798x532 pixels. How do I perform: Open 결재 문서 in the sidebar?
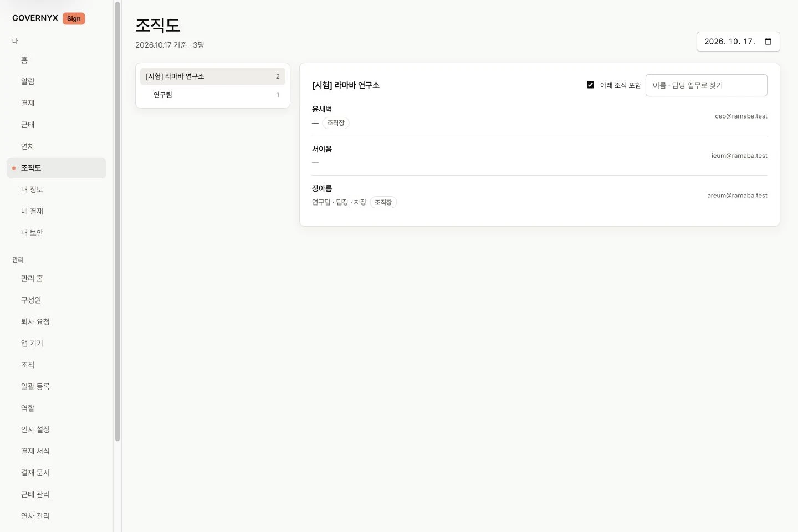57,473
